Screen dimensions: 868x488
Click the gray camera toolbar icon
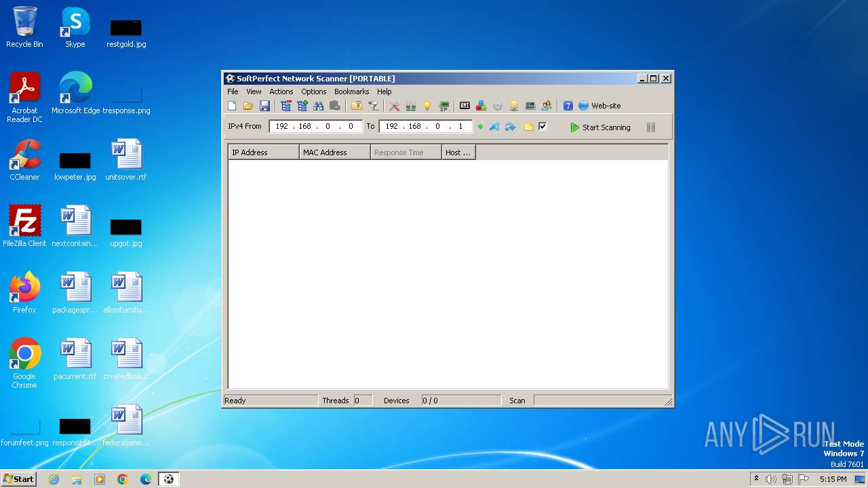click(335, 106)
